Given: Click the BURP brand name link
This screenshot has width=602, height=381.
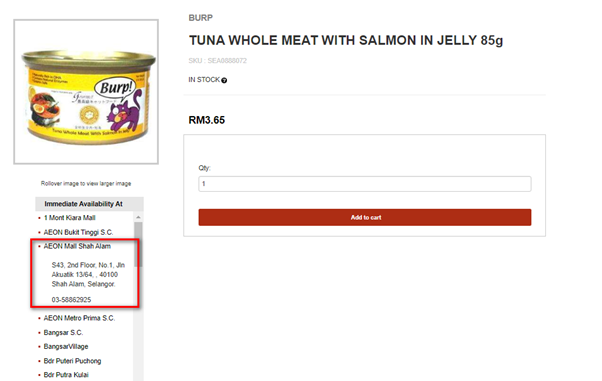Looking at the screenshot, I should [x=200, y=18].
